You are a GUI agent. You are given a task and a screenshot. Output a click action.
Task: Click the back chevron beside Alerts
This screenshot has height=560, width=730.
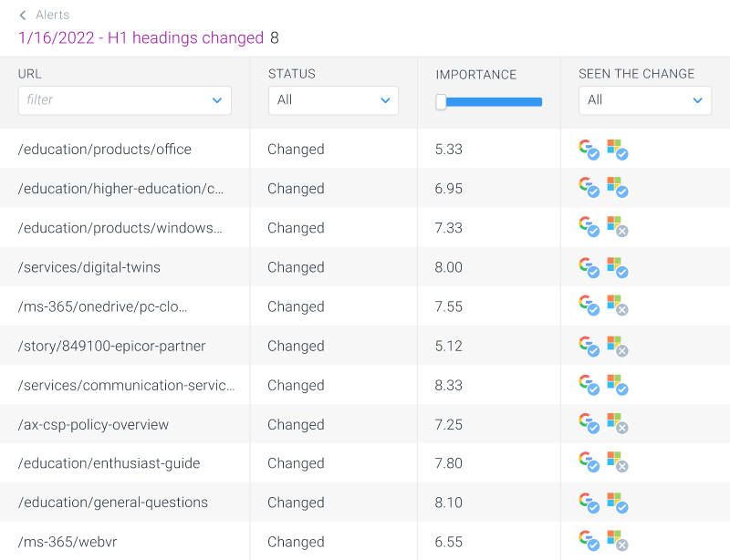coord(23,15)
